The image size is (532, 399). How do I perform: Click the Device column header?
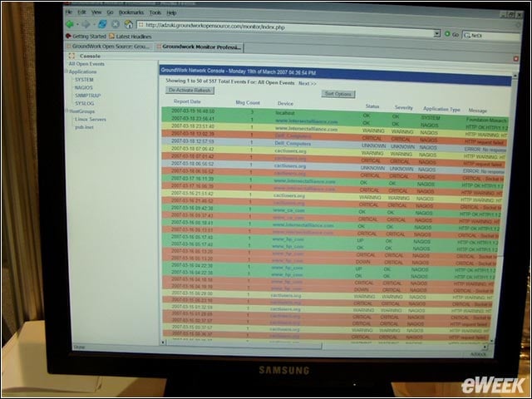click(x=285, y=103)
